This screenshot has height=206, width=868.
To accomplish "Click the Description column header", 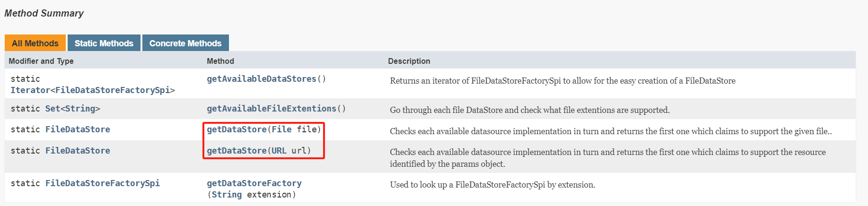I will (409, 61).
